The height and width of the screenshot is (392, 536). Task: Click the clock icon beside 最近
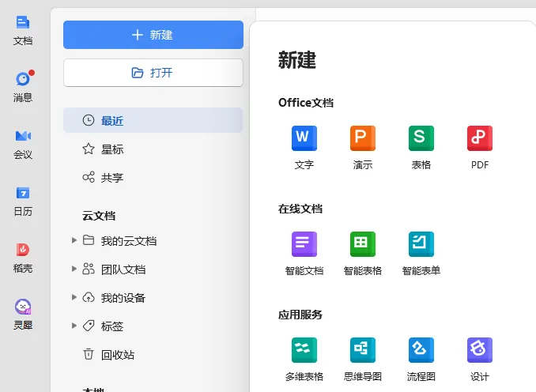89,120
